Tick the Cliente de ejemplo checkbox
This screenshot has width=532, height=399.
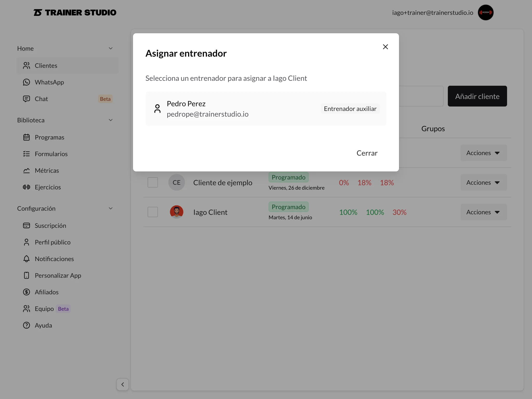click(153, 182)
